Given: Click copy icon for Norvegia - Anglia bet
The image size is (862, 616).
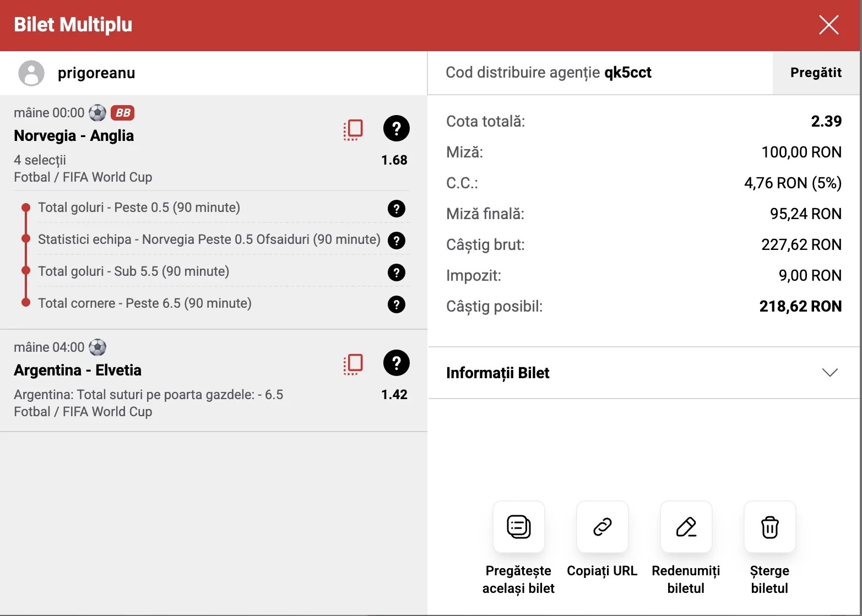Looking at the screenshot, I should (353, 129).
